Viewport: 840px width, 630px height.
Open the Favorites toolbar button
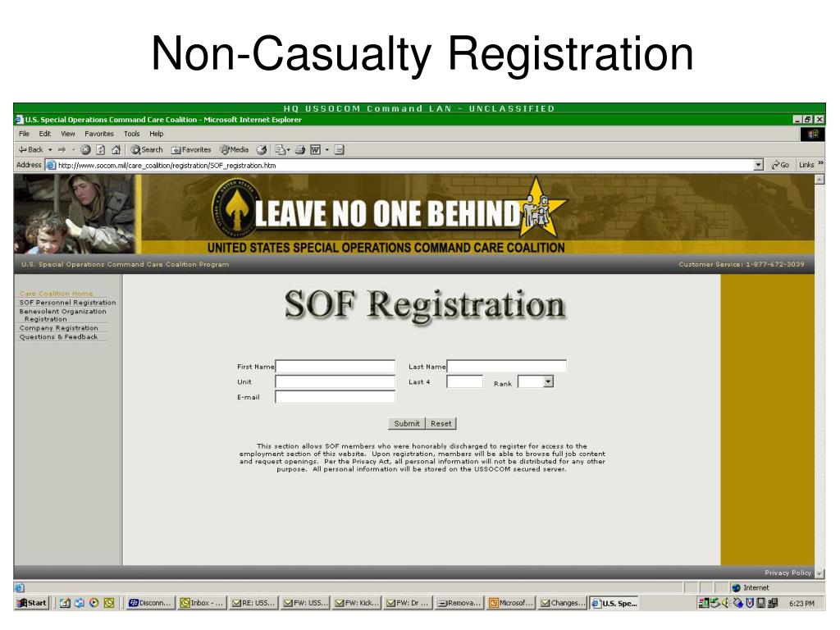[191, 150]
